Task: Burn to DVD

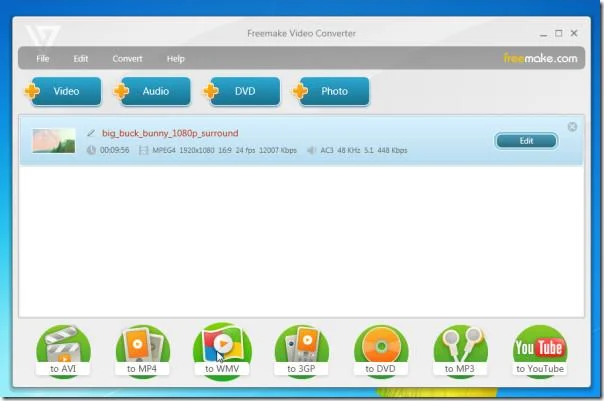Action: pyautogui.click(x=381, y=352)
